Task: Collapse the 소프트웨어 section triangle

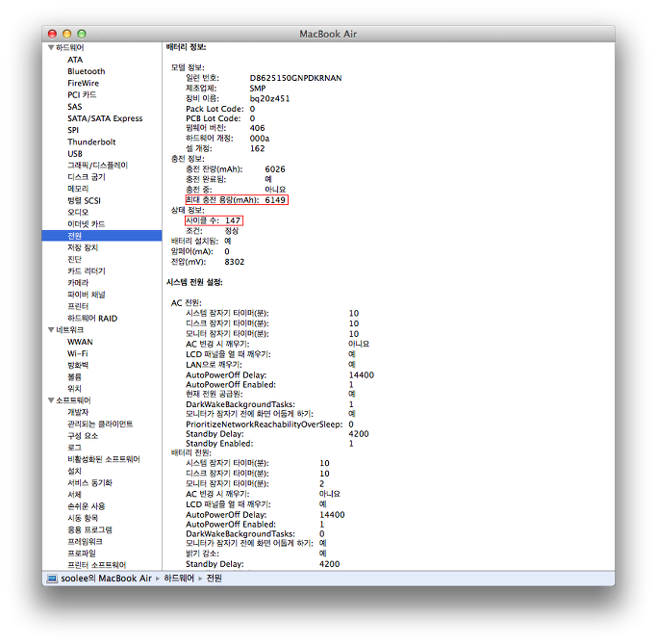Action: 50,399
